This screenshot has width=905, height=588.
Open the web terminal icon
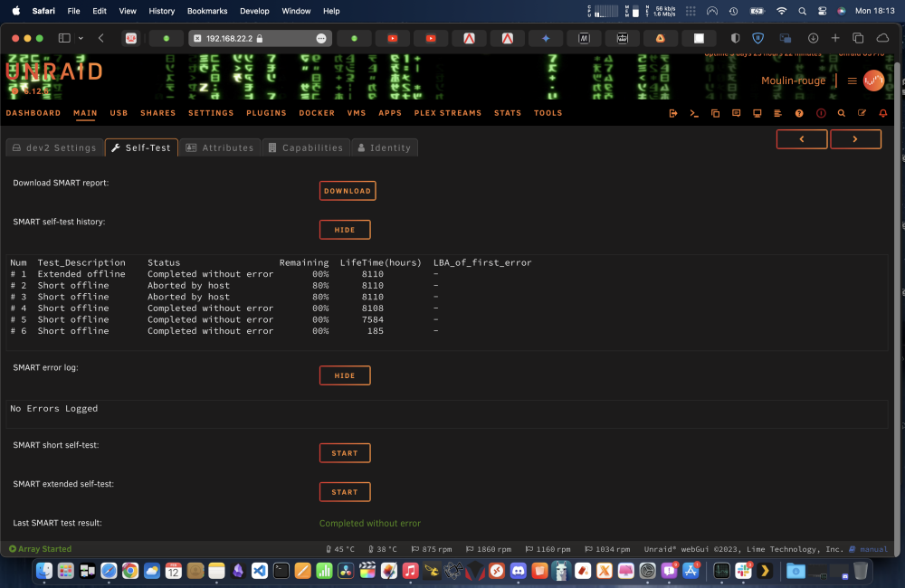tap(694, 114)
